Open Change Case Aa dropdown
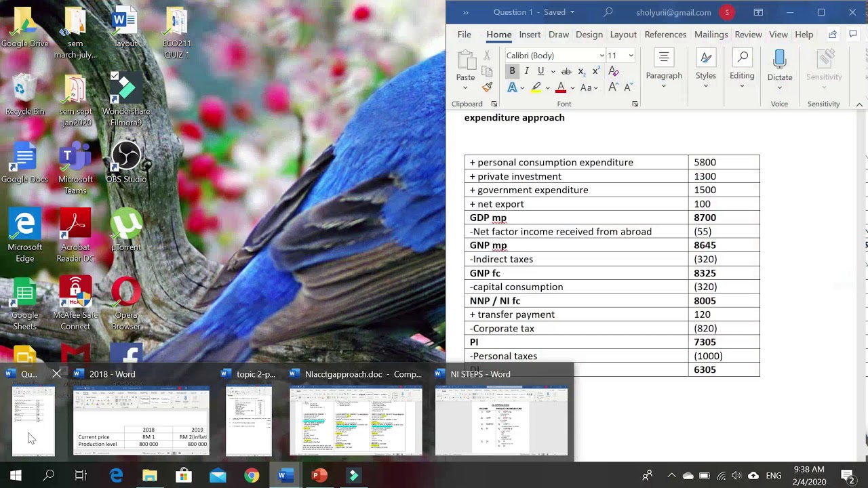Viewport: 868px width, 488px height. pyautogui.click(x=589, y=87)
